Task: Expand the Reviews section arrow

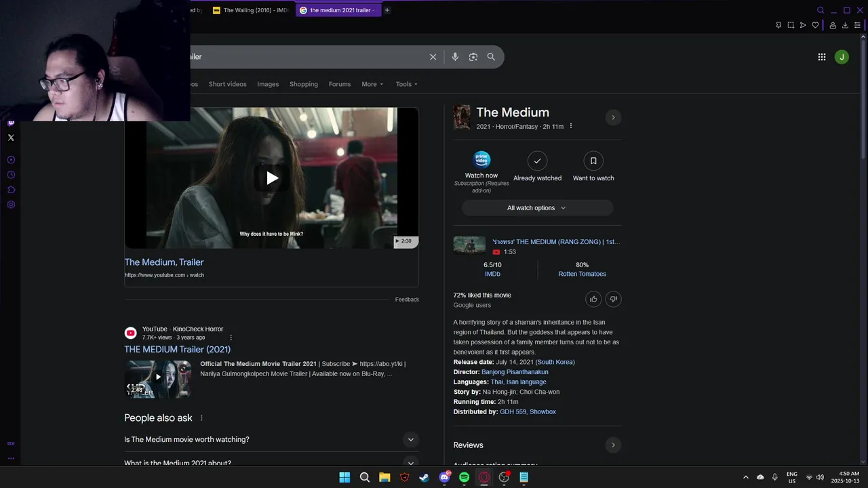Action: pyautogui.click(x=613, y=445)
